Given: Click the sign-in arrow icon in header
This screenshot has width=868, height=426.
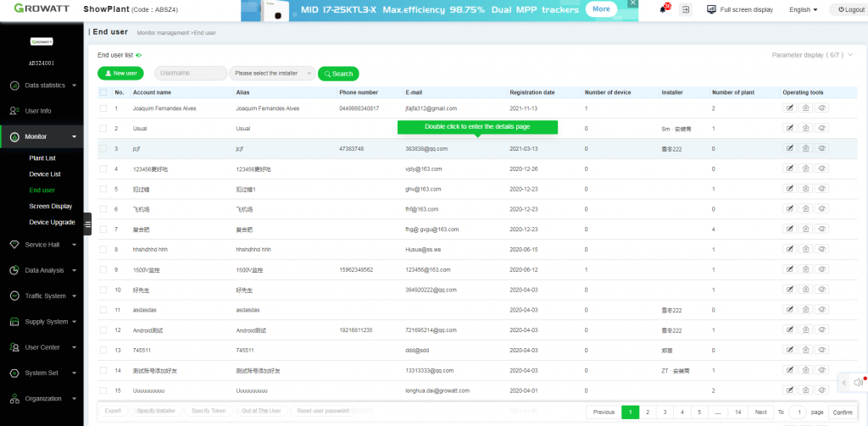Looking at the screenshot, I should pos(685,9).
